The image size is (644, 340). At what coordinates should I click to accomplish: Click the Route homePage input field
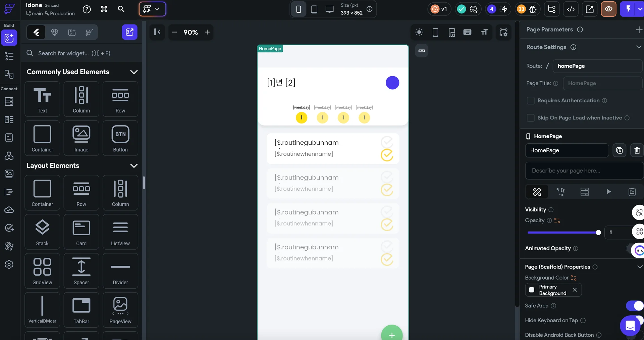click(x=597, y=66)
